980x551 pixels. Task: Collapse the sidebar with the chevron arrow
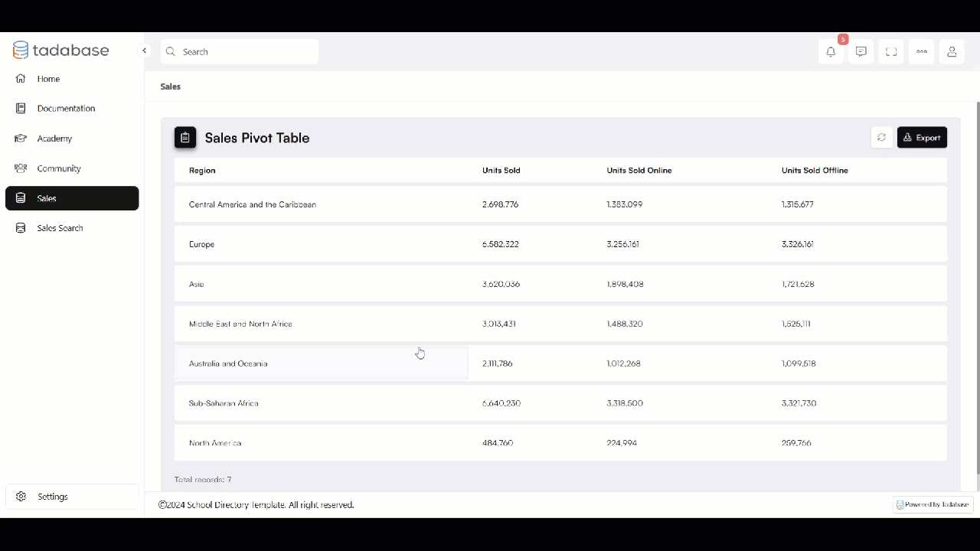(x=144, y=51)
